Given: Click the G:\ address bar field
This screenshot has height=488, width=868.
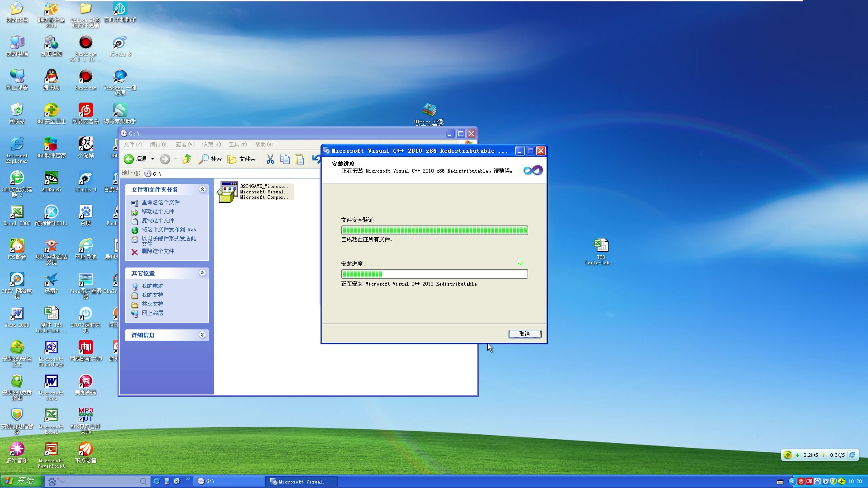Looking at the screenshot, I should (231, 174).
